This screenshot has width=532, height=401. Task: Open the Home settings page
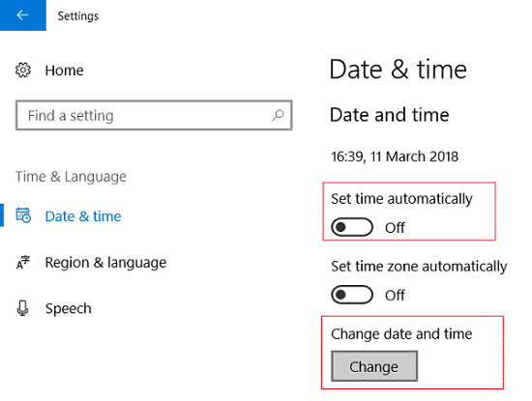point(64,71)
